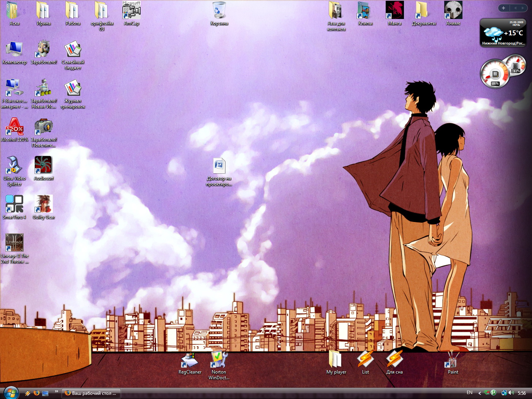Launch the Paint shortcut
Image resolution: width=532 pixels, height=399 pixels.
453,363
